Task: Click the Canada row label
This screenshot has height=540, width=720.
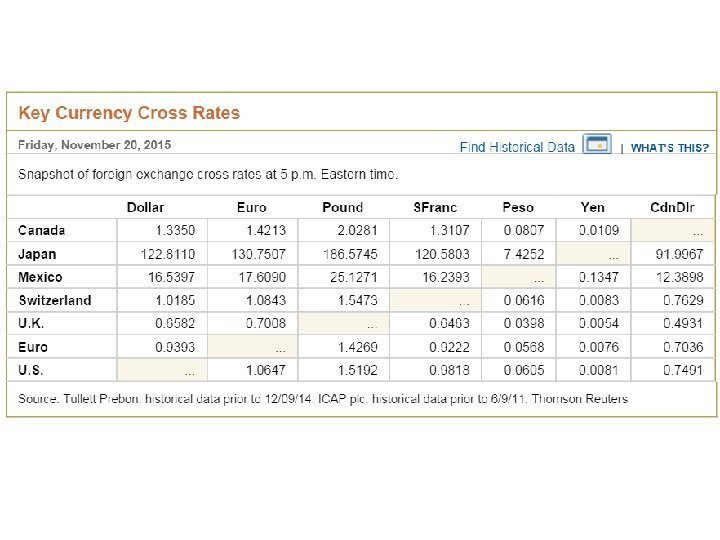Action: (x=42, y=230)
